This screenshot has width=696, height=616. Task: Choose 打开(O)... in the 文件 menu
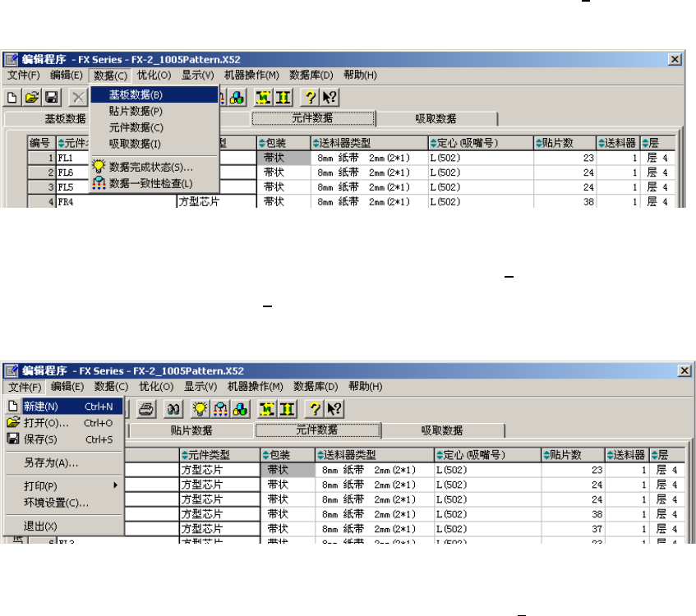pyautogui.click(x=64, y=423)
